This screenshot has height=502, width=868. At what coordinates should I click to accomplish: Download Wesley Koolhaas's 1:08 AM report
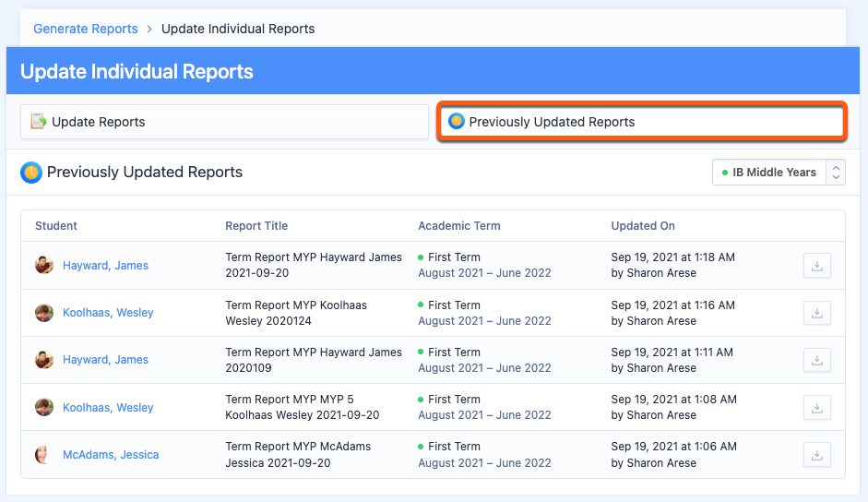pyautogui.click(x=816, y=407)
